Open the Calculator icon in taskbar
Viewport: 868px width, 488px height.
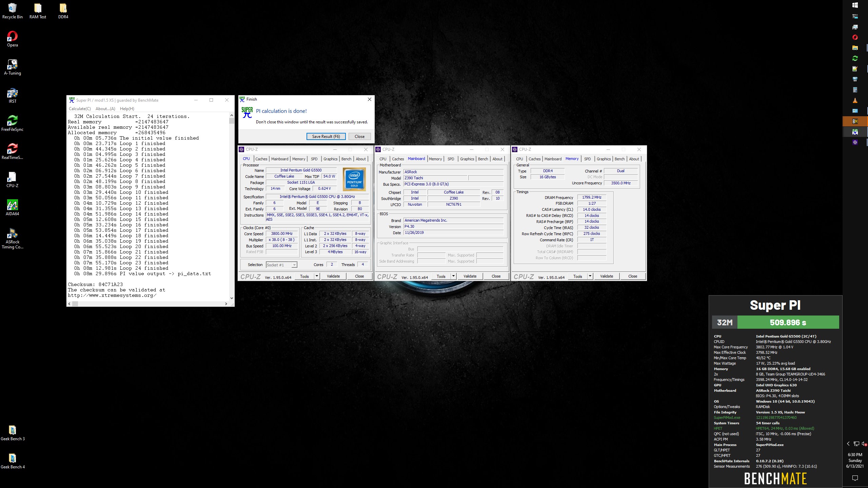[x=855, y=90]
